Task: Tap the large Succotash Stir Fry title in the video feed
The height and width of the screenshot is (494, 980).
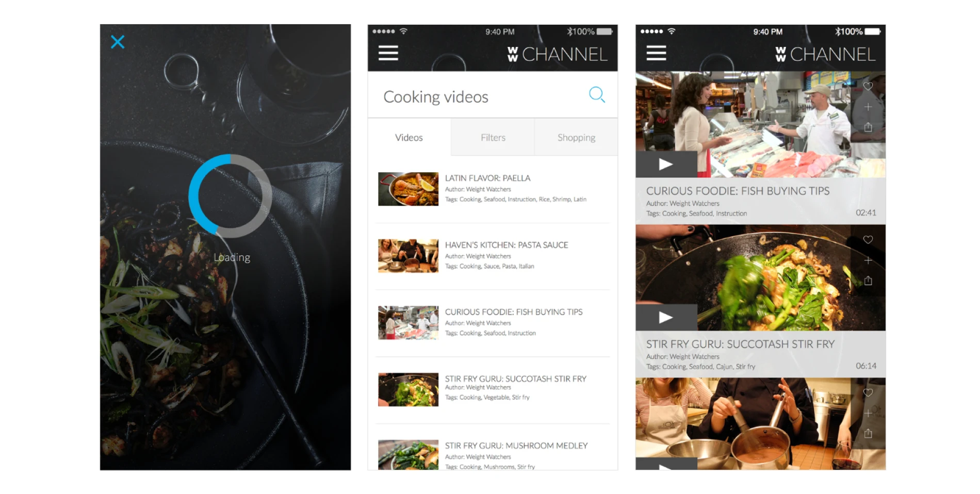Action: point(740,344)
